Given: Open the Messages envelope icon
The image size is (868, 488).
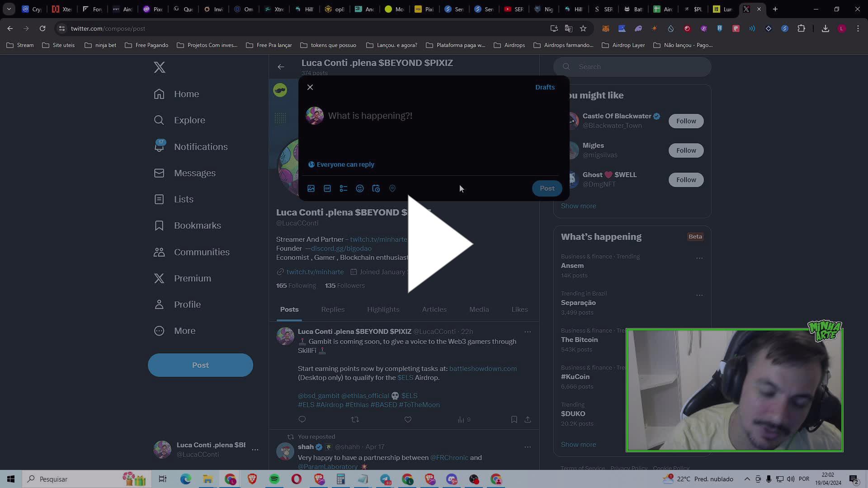Looking at the screenshot, I should click(159, 173).
